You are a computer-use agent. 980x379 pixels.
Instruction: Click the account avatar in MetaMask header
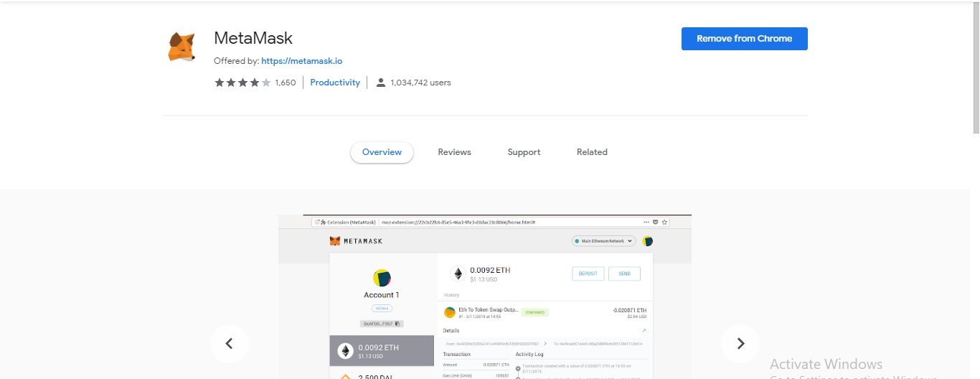pos(648,241)
